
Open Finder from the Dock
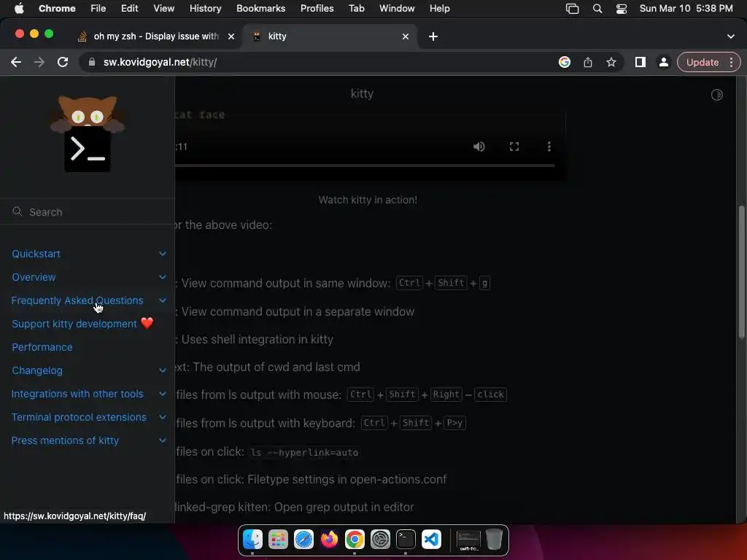[252, 540]
